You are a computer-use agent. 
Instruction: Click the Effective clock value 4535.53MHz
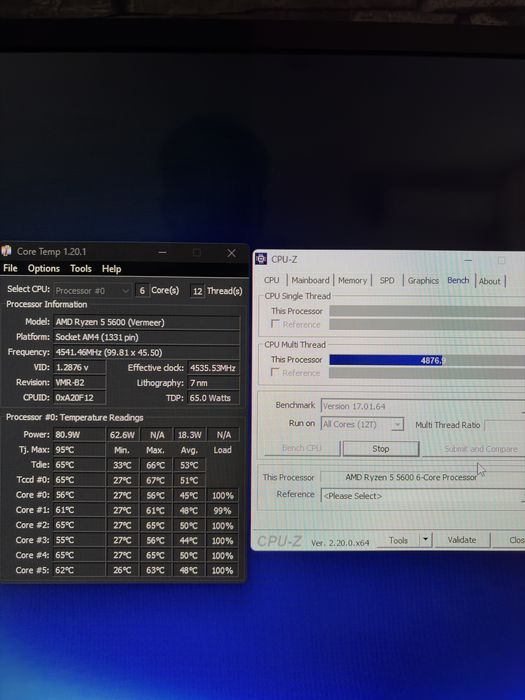click(x=213, y=368)
